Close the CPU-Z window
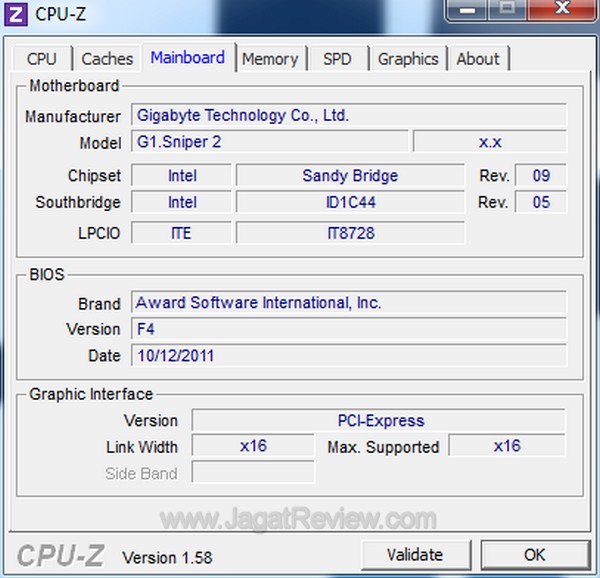Screen dimensions: 600x578 562,8
